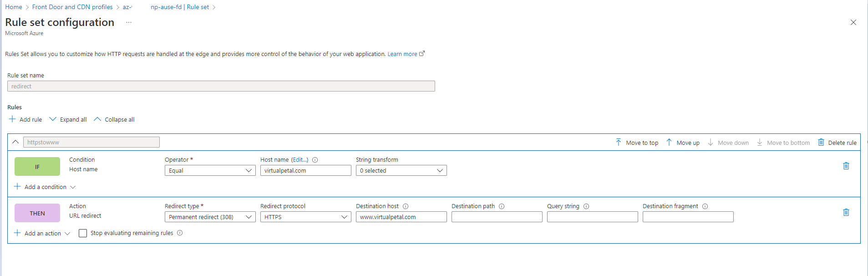This screenshot has height=276, width=868.
Task: Collapse the httpstowww rule
Action: click(15, 142)
